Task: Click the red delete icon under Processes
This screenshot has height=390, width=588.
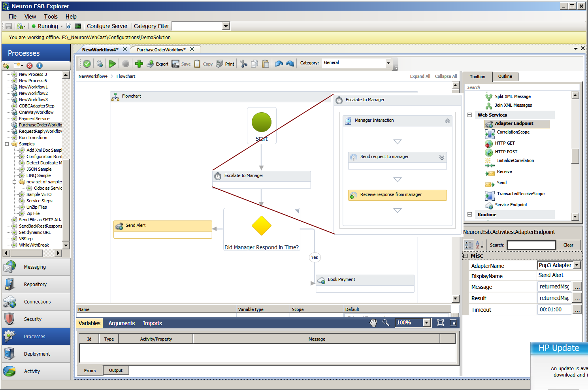Action: tap(30, 66)
